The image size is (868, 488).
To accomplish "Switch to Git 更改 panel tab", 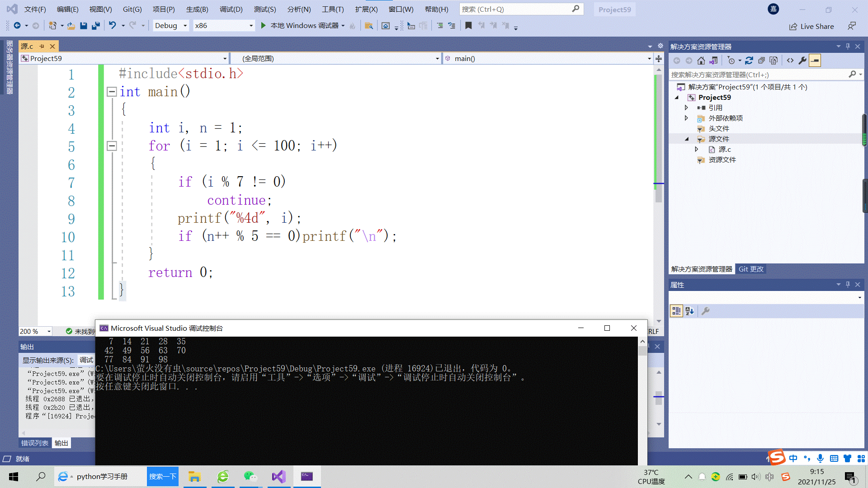I will pyautogui.click(x=750, y=269).
